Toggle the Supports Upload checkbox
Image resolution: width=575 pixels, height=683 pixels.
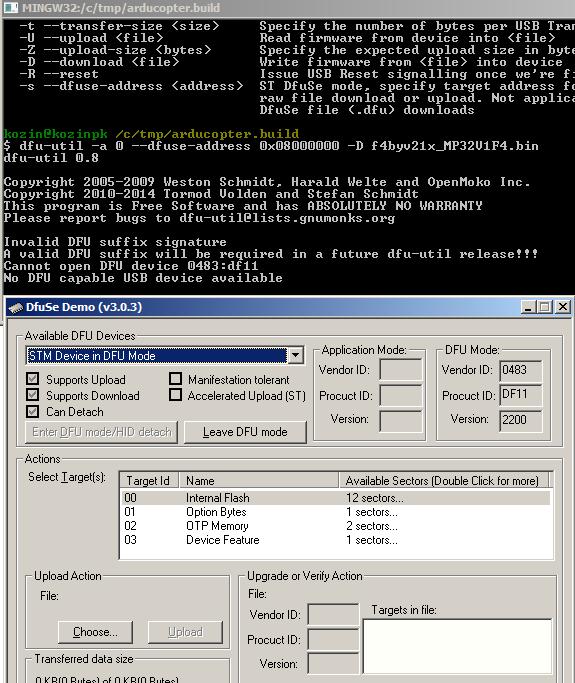tap(32, 379)
